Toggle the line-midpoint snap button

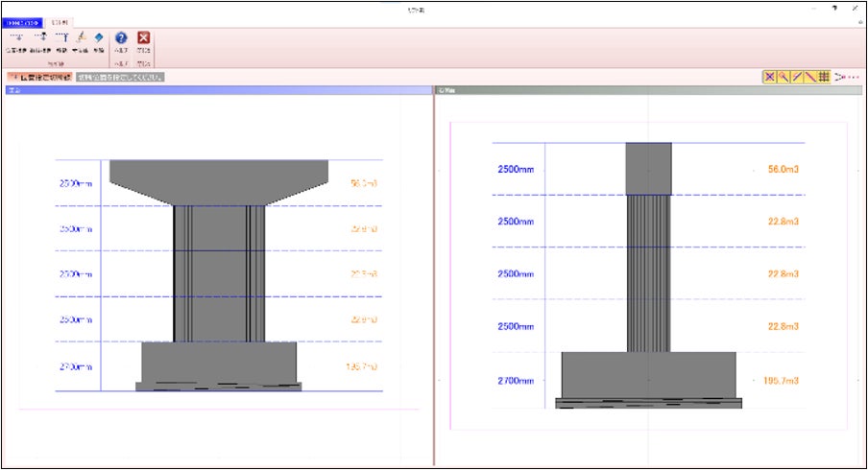(796, 76)
